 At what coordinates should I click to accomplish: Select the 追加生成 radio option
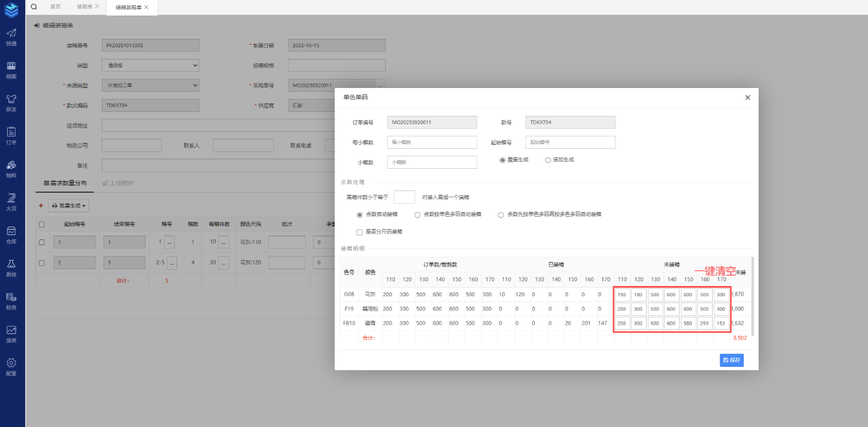548,160
